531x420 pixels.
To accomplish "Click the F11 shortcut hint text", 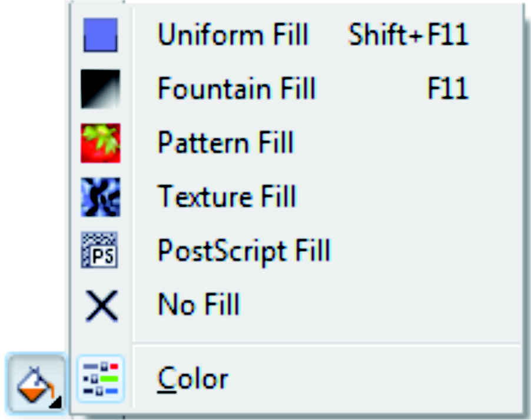I will tap(448, 89).
